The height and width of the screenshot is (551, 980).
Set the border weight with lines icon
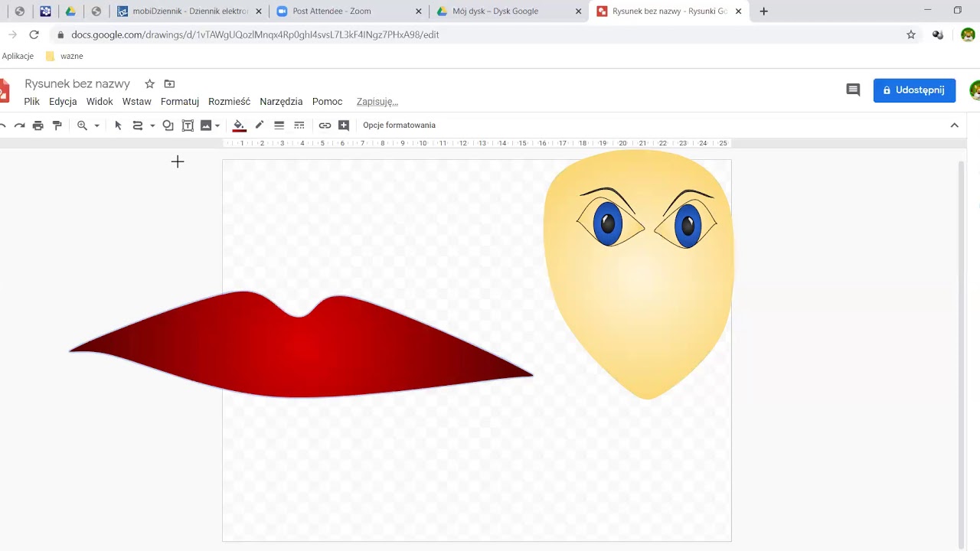point(279,126)
